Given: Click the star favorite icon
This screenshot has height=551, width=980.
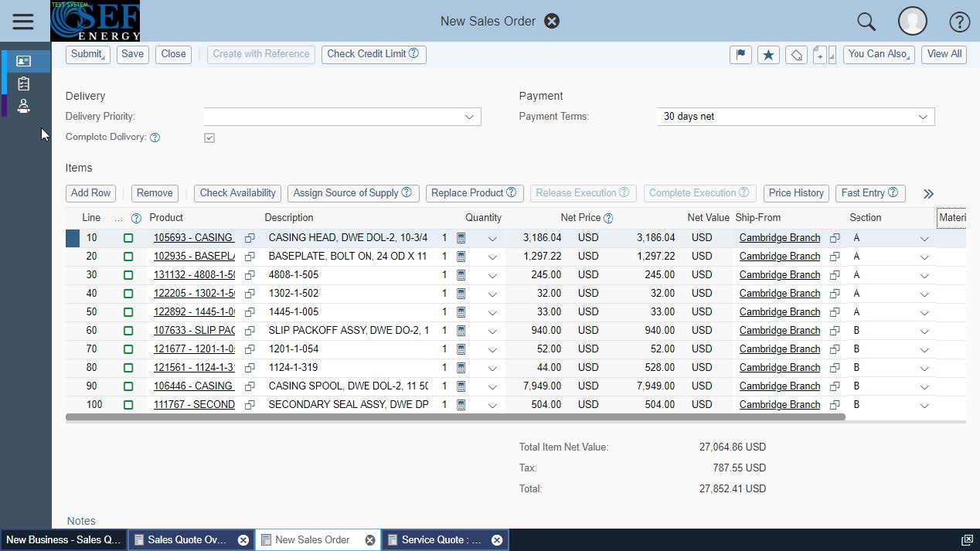Looking at the screenshot, I should pos(768,54).
